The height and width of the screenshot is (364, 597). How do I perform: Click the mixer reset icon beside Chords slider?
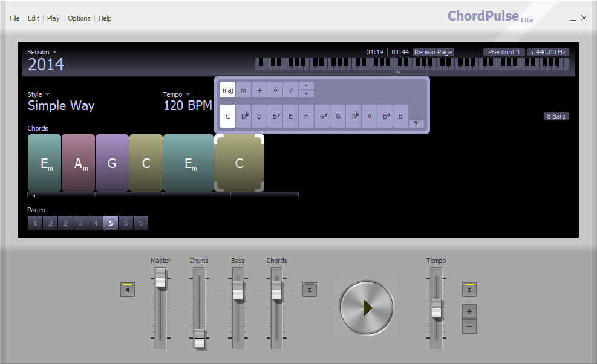(x=310, y=290)
